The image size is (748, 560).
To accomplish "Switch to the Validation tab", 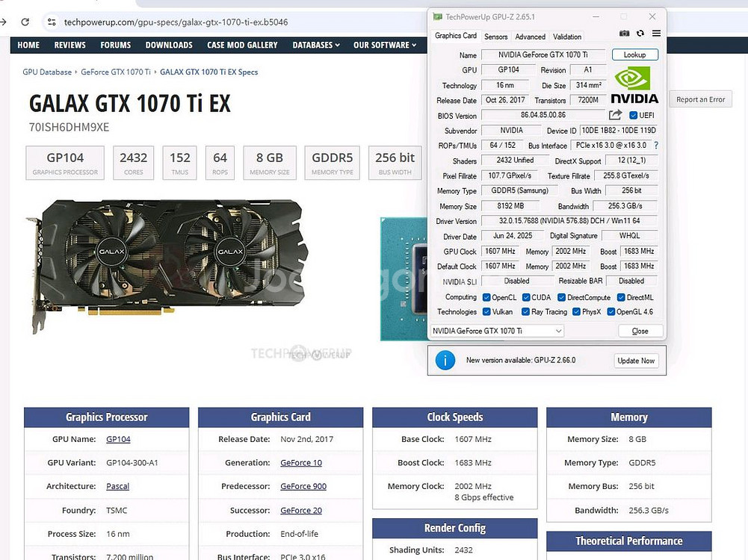I will (x=567, y=37).
